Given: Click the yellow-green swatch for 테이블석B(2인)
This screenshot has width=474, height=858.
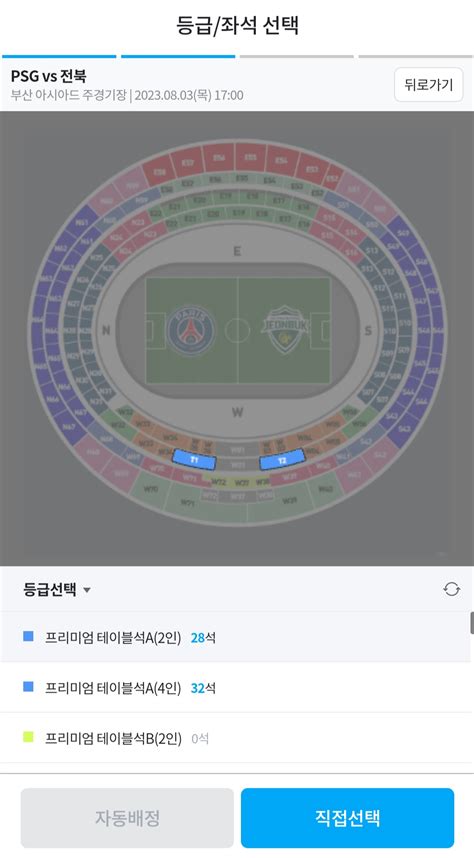Looking at the screenshot, I should [28, 737].
